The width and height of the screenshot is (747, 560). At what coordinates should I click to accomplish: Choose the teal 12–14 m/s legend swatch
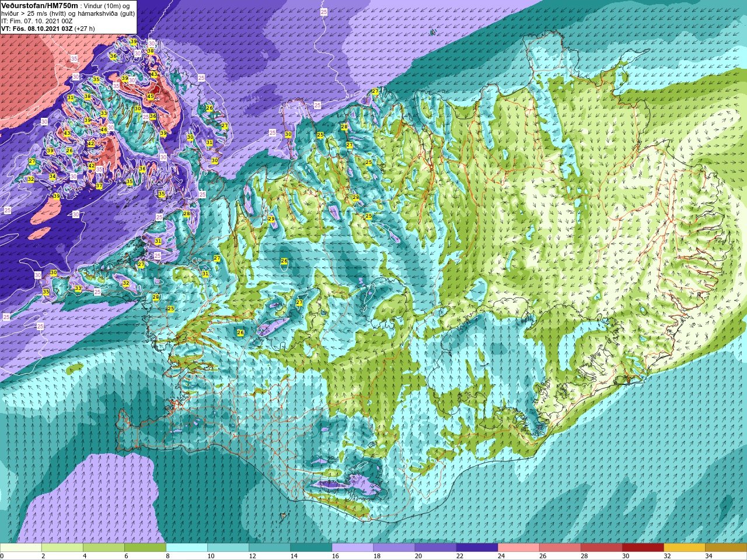click(x=270, y=548)
